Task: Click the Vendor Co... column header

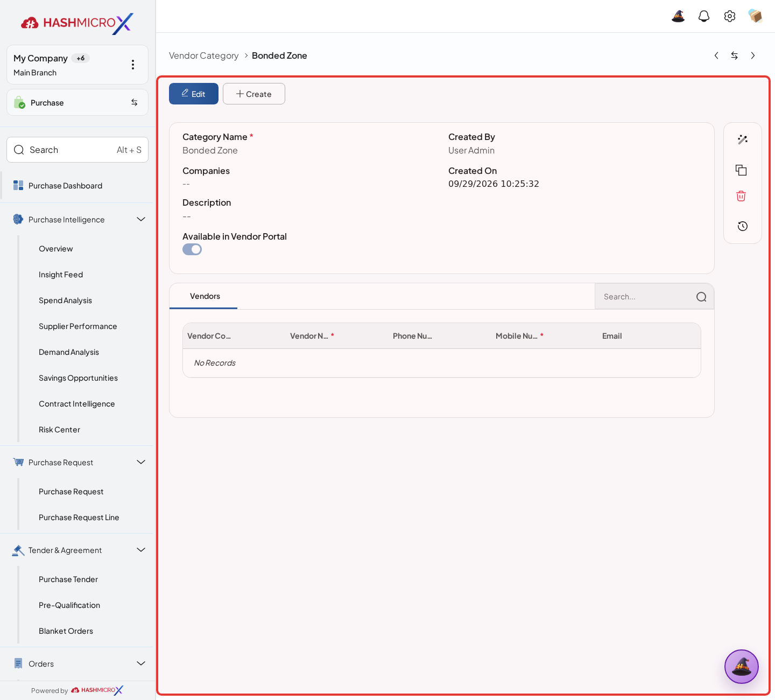Action: click(x=209, y=336)
